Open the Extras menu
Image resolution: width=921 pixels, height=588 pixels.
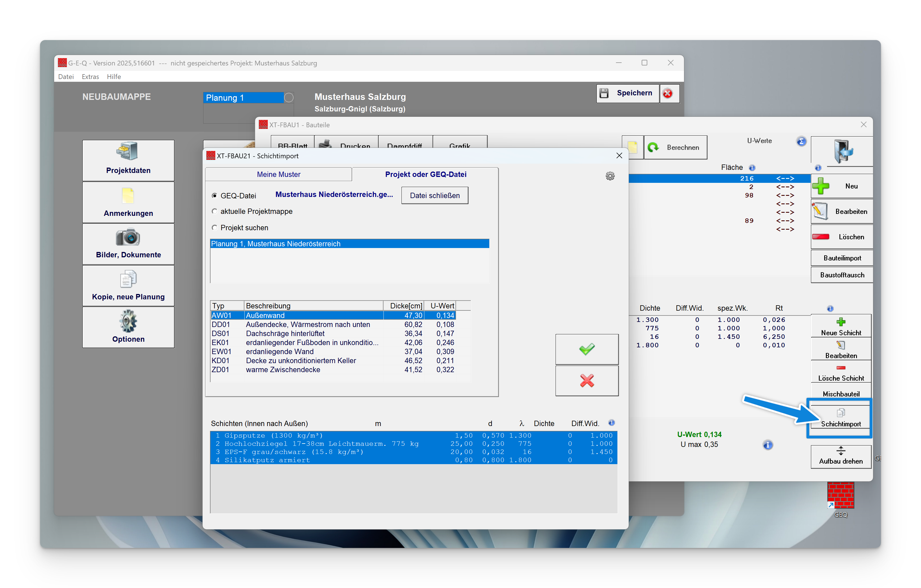click(x=90, y=76)
